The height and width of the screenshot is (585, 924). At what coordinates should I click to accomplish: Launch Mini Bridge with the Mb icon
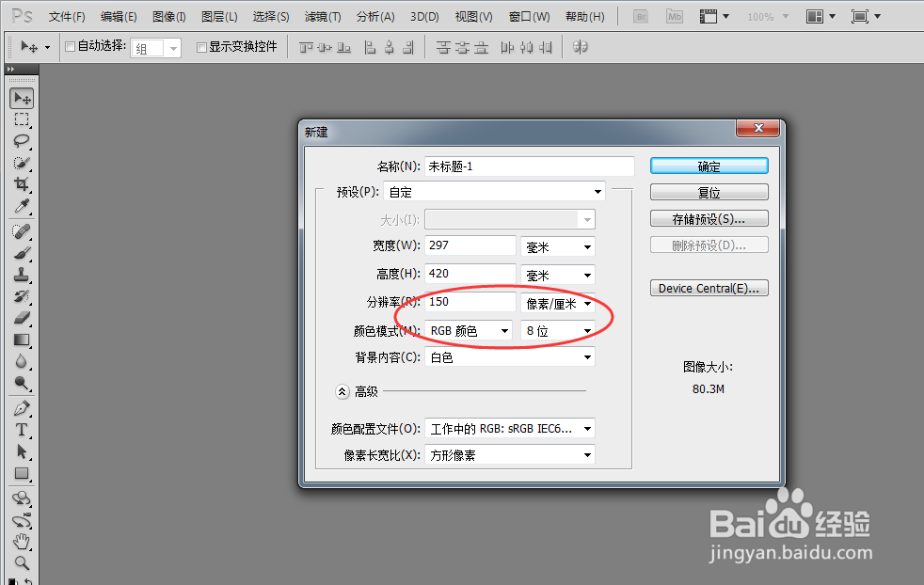click(674, 17)
